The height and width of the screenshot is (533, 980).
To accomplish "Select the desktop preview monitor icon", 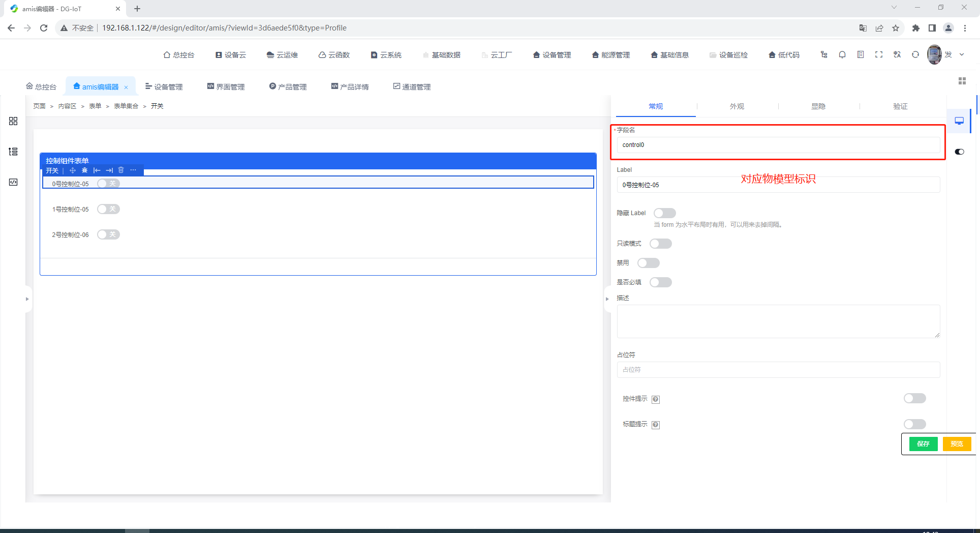I will point(959,121).
